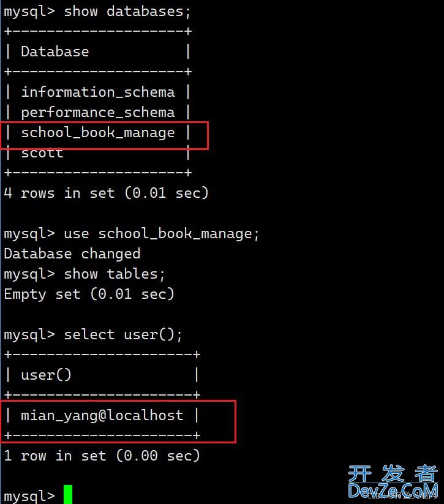
Task: Select the performance_schema row
Action: tap(98, 113)
